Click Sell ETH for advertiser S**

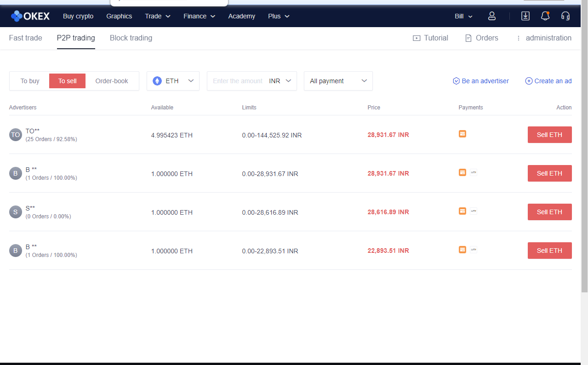point(549,212)
